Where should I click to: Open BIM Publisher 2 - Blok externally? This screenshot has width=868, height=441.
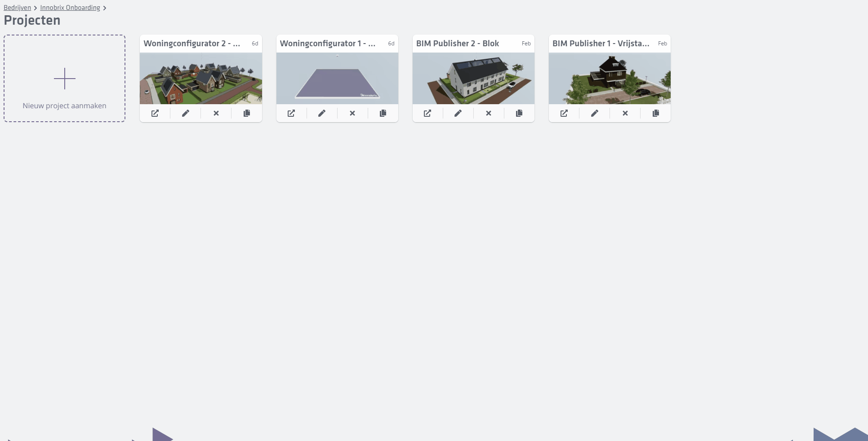(427, 113)
